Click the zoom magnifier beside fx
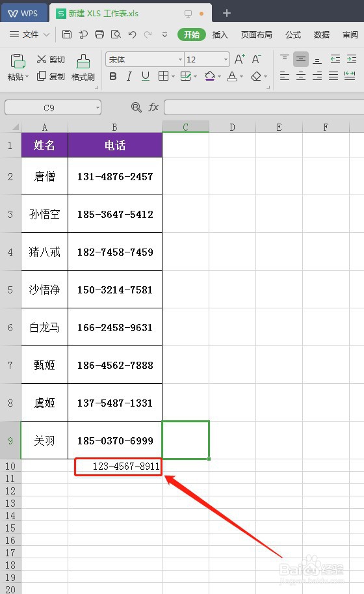The image size is (364, 594). click(136, 107)
